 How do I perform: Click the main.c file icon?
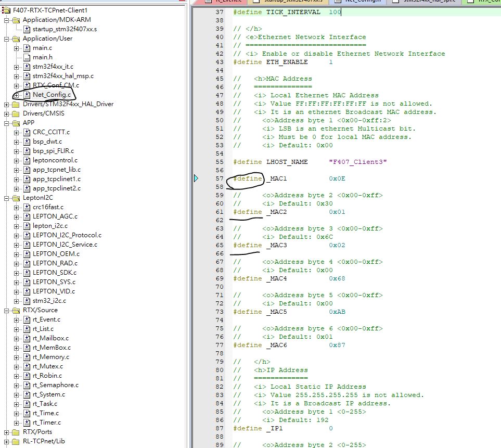click(x=27, y=48)
